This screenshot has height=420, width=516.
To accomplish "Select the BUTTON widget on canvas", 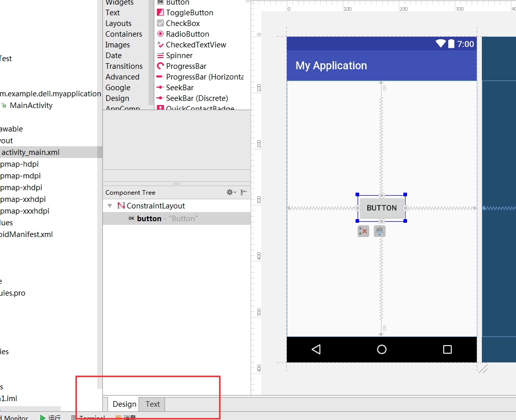I will 382,208.
